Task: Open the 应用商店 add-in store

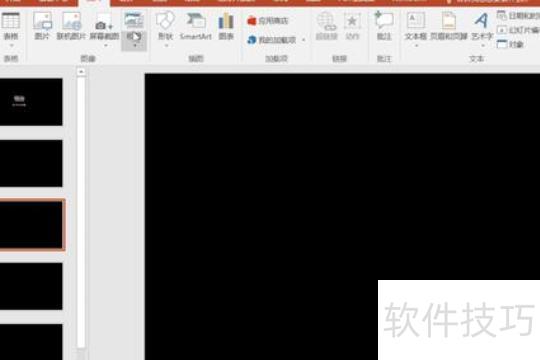Action: (268, 21)
